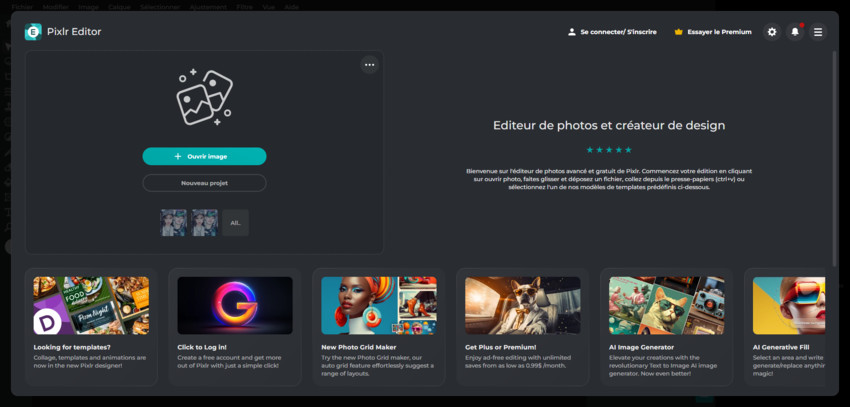The width and height of the screenshot is (850, 407).
Task: Click the five-star rating row
Action: pos(609,150)
